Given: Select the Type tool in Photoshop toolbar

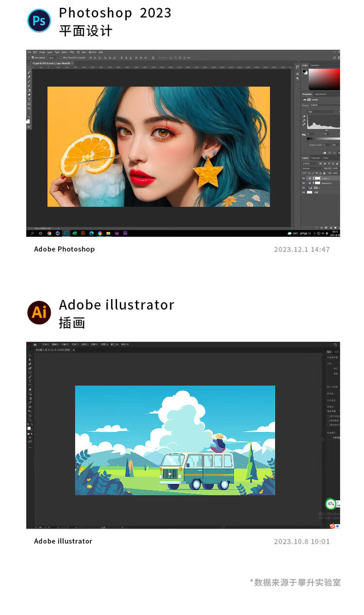Looking at the screenshot, I should [29, 100].
